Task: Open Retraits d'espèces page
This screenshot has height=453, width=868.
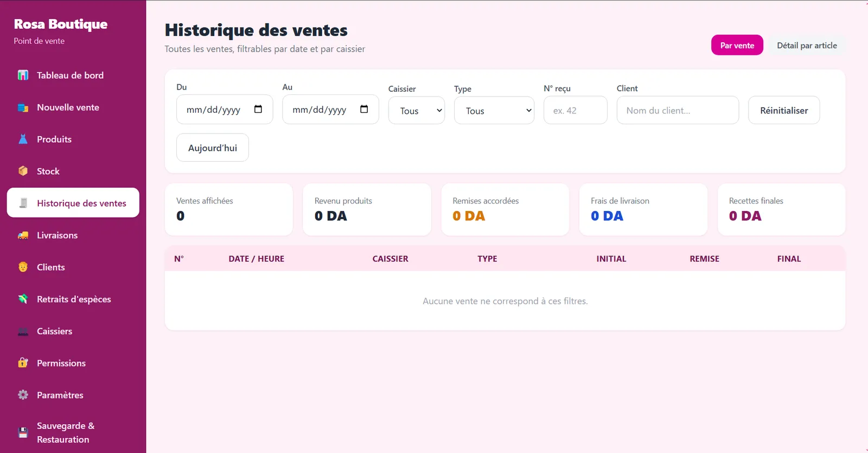Action: click(73, 299)
